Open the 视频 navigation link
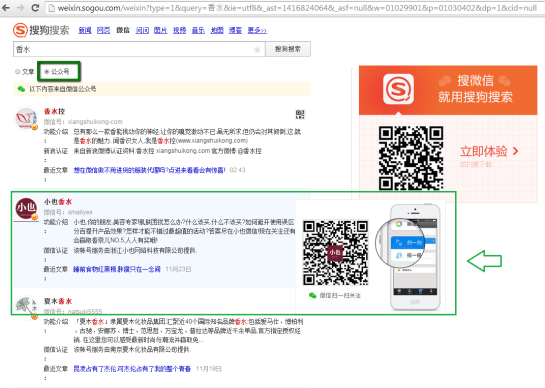Viewport: 545px width, 388px height. [x=180, y=31]
